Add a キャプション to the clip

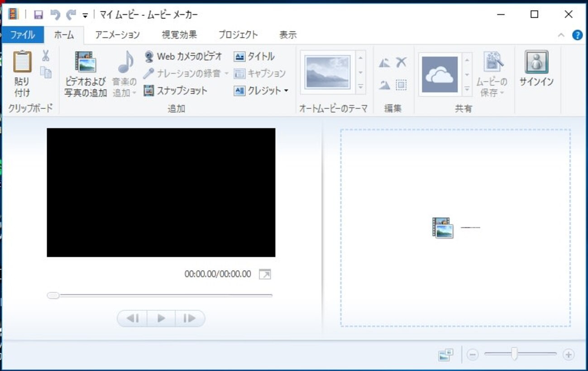click(260, 73)
